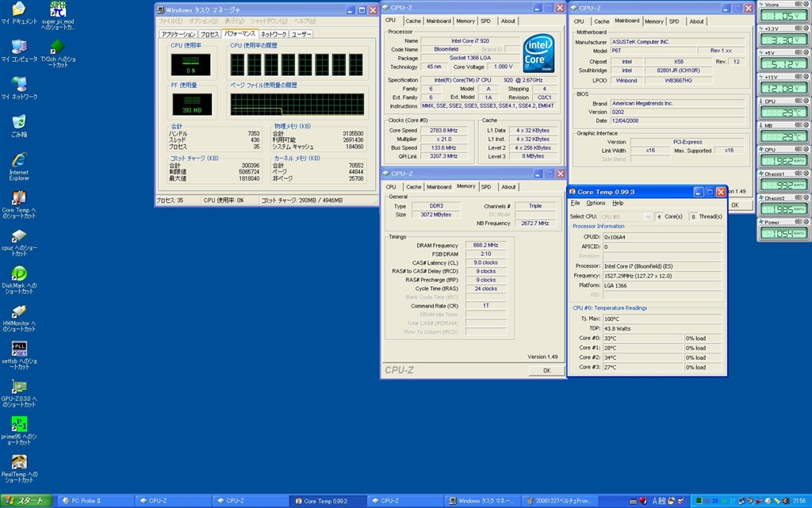Open the Select CPU dropdown in Core Temp
Screen dimensions: 812x508
648,217
